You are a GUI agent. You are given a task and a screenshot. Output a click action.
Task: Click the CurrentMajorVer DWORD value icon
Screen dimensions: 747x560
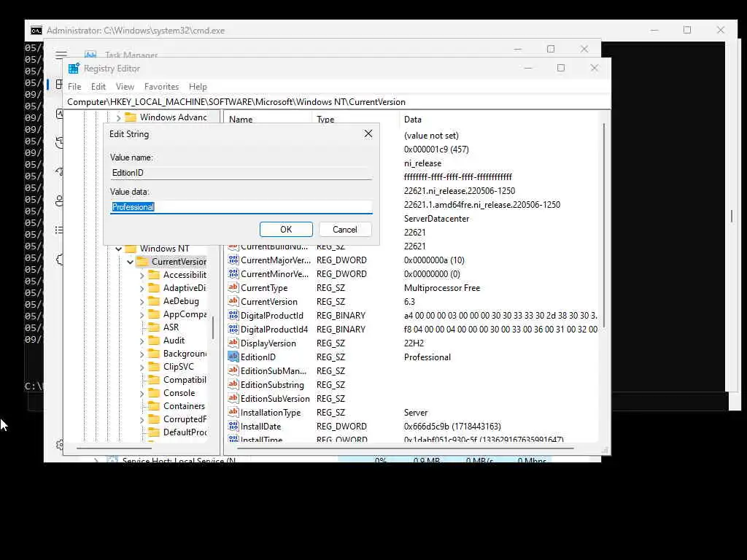[x=233, y=260]
